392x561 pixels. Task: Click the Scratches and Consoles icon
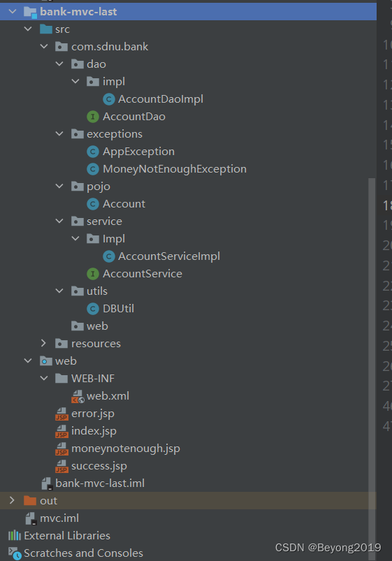[x=15, y=553]
